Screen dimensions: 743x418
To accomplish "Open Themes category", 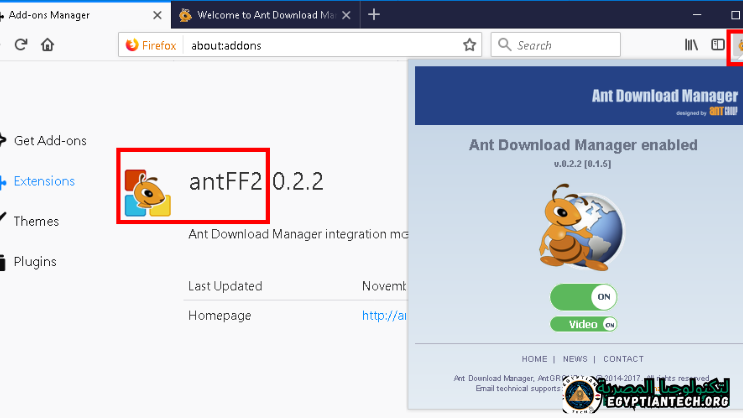I will tap(36, 221).
